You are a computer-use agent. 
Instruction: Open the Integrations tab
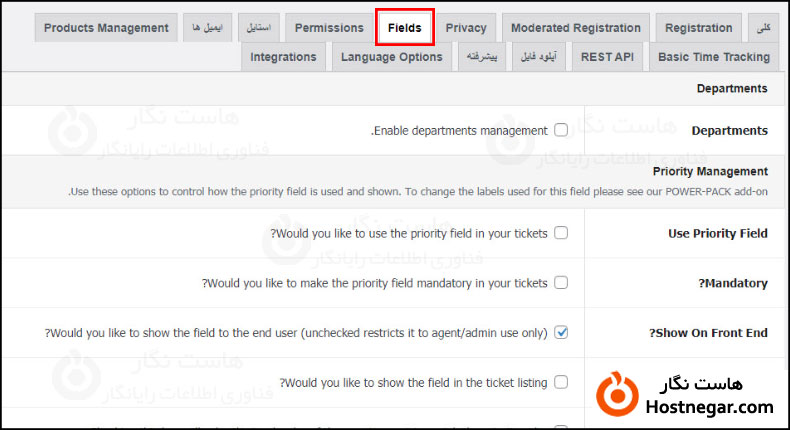[x=283, y=57]
